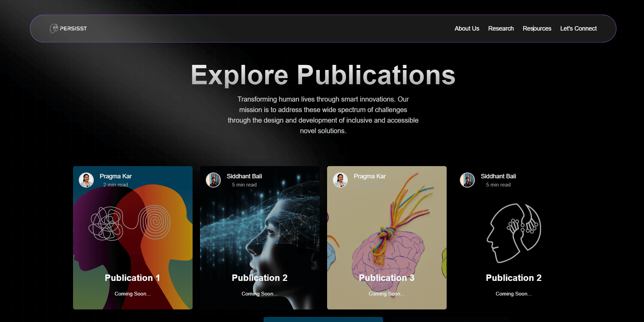The image size is (644, 322).
Task: Follow the Let's Connect link
Action: 578,29
